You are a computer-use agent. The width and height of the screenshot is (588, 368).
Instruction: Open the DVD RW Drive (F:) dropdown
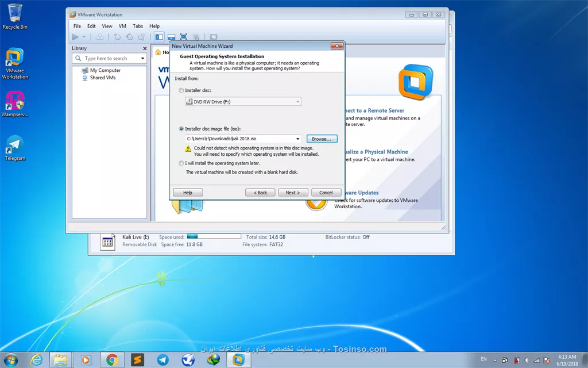(x=243, y=102)
